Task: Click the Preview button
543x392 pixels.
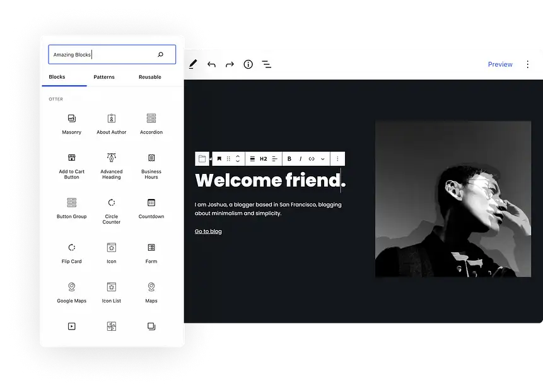Action: point(500,64)
